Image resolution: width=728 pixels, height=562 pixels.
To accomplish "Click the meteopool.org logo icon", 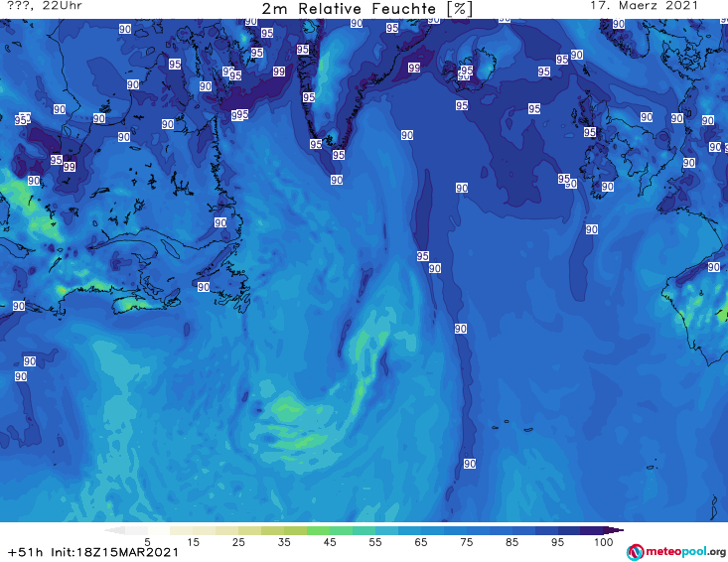I will click(635, 552).
